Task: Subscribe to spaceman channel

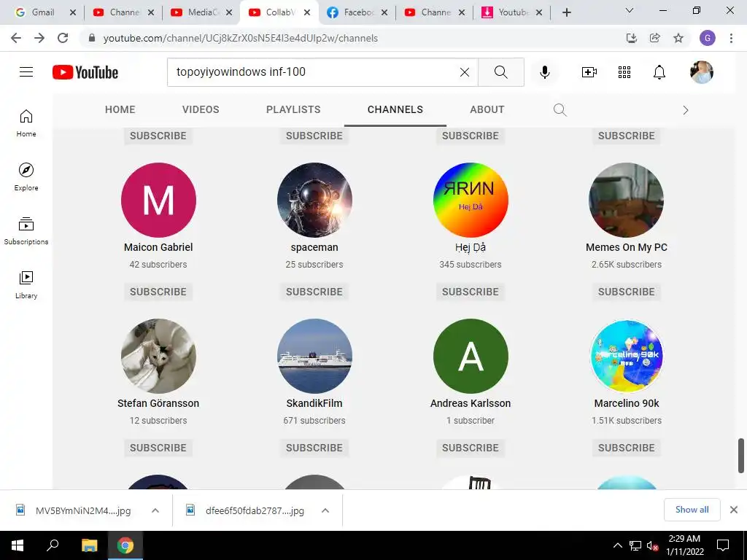Action: pos(314,292)
